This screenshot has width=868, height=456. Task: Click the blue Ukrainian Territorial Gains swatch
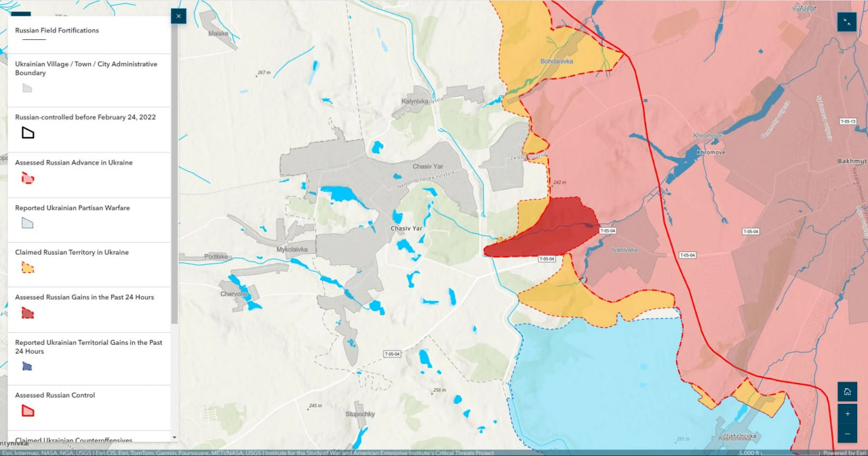coord(27,367)
